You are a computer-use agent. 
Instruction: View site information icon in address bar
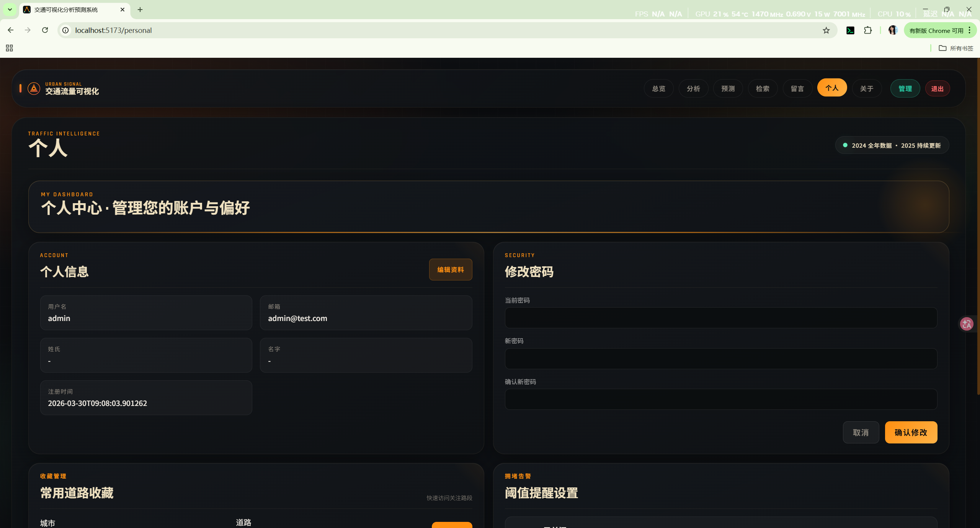point(66,30)
